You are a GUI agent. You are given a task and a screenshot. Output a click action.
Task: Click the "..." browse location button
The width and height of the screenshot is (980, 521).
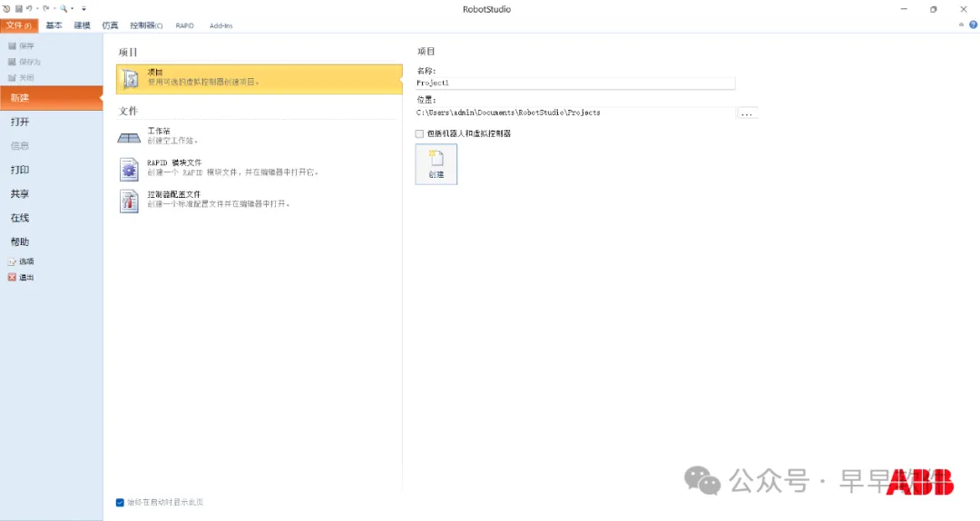pos(747,113)
